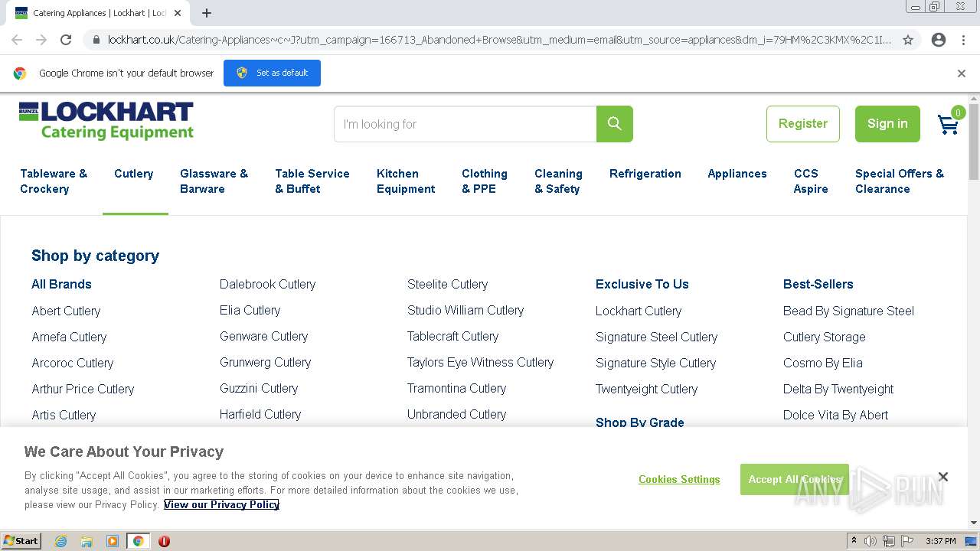Click the Sign in button
Image resolution: width=980 pixels, height=551 pixels.
click(x=887, y=124)
